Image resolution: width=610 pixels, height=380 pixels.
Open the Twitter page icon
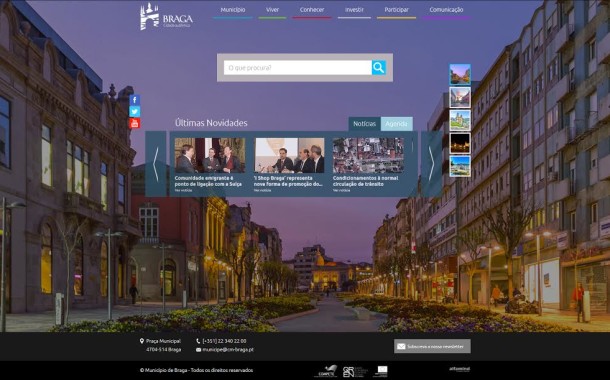[x=135, y=112]
